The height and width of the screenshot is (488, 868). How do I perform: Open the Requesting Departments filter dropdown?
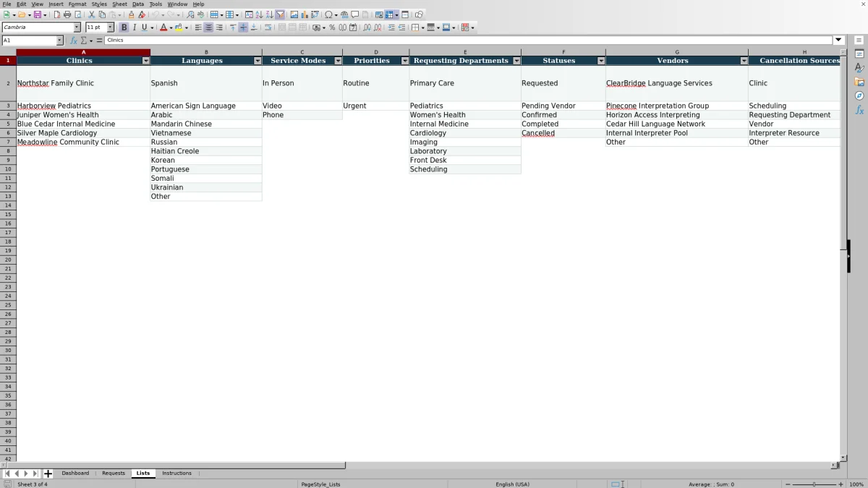pos(516,61)
